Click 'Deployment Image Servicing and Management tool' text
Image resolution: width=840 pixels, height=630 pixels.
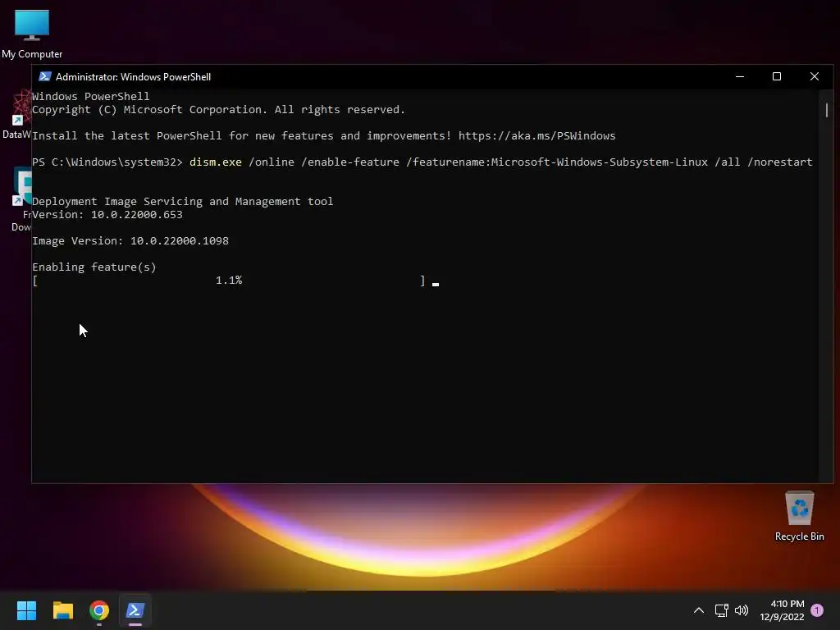pyautogui.click(x=183, y=202)
